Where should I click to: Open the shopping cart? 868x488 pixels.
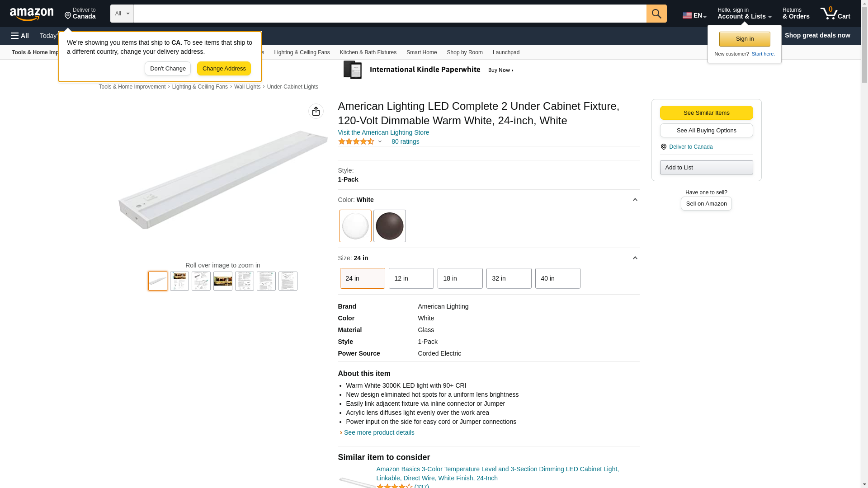point(835,14)
